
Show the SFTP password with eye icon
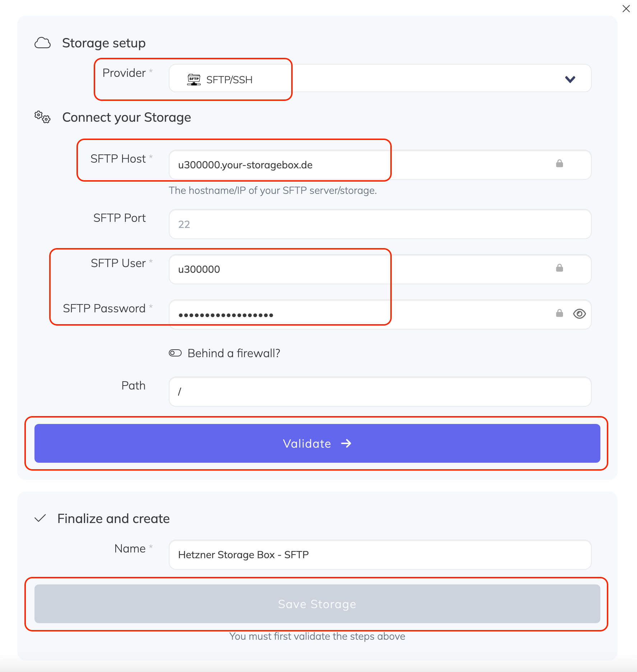coord(579,314)
